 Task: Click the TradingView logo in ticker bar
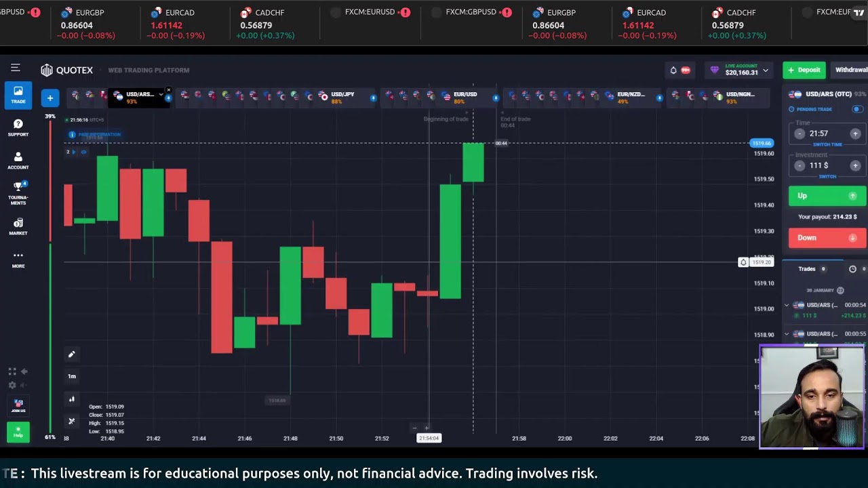859,12
